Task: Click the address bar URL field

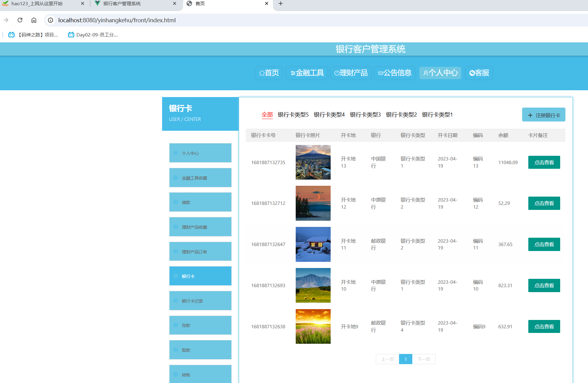Action: [x=315, y=20]
